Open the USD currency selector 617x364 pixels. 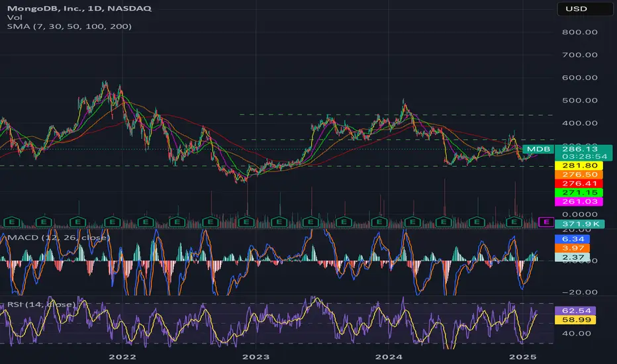click(x=585, y=9)
